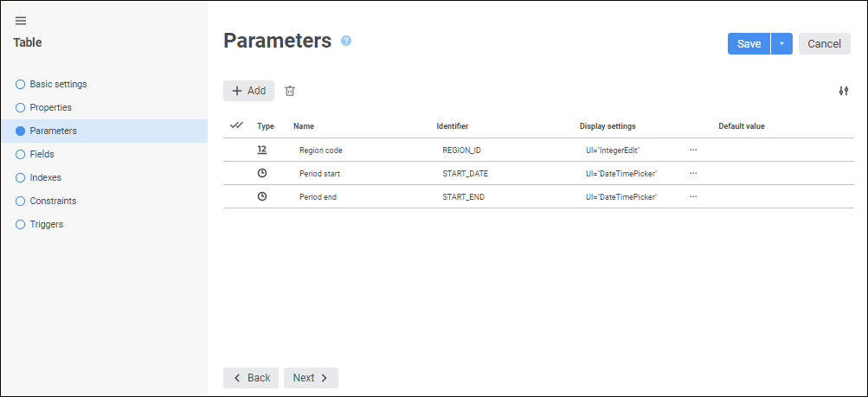The image size is (868, 397).
Task: Click the integer type icon for Region code
Action: 262,150
